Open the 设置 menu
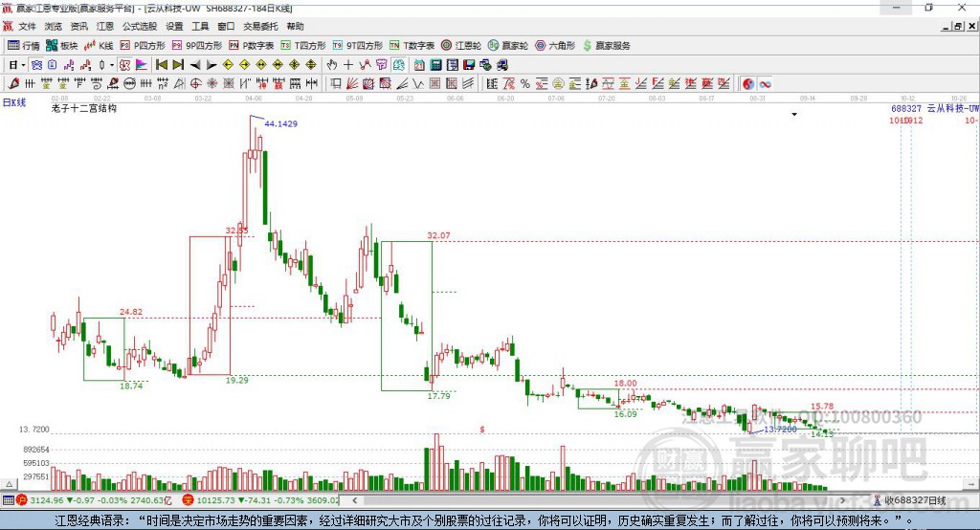The width and height of the screenshot is (980, 530). click(174, 26)
